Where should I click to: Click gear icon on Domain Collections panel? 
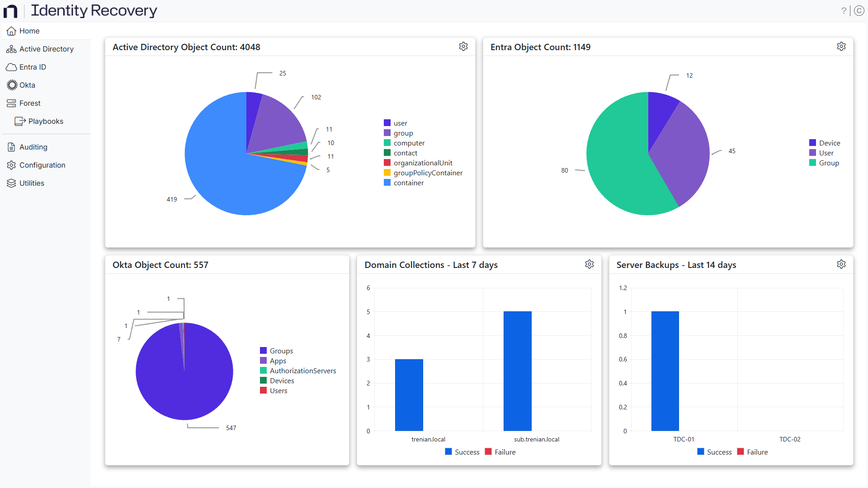(589, 264)
